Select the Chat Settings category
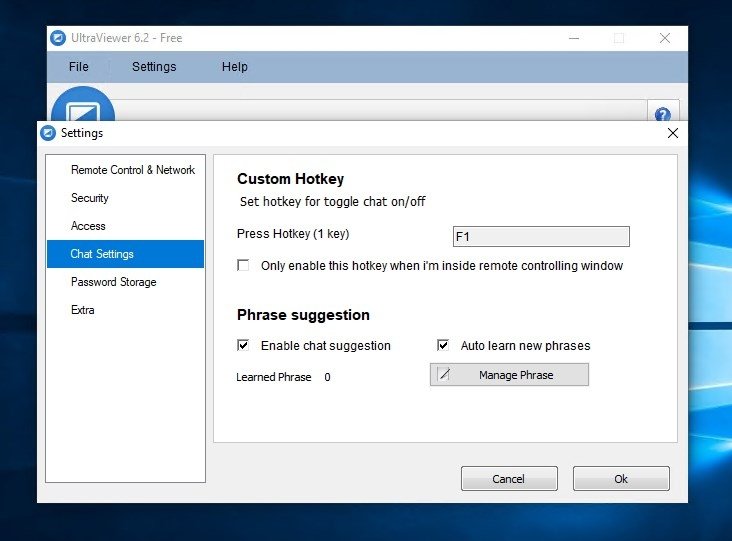The height and width of the screenshot is (541, 732). click(x=126, y=254)
